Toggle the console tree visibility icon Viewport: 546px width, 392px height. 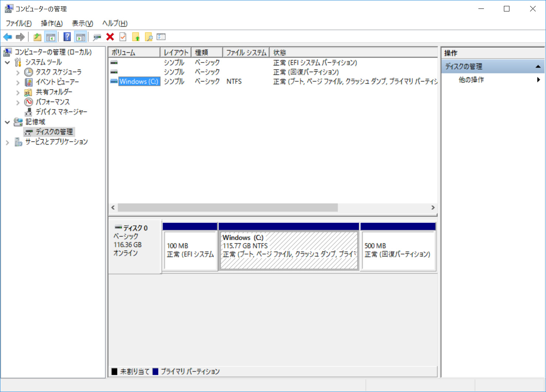(x=51, y=37)
